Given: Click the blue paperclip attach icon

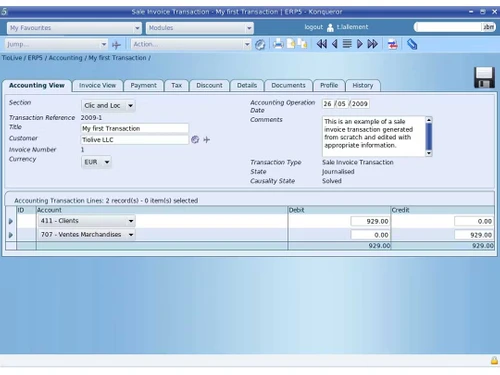Looking at the screenshot, I should 412,44.
